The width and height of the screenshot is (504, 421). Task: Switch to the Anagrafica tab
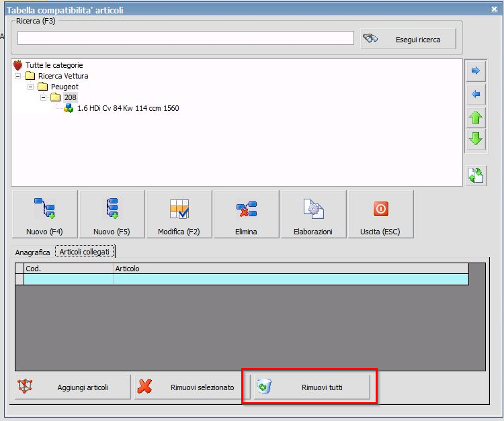32,252
